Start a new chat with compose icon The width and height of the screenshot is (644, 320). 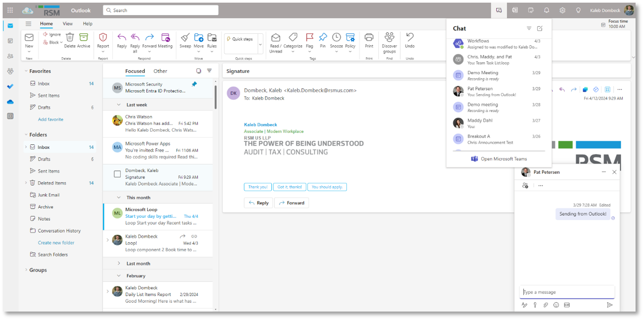pos(540,28)
